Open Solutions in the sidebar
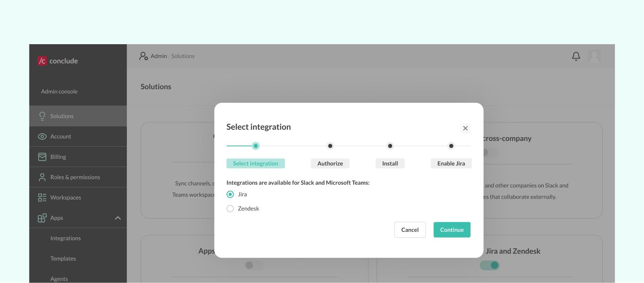Screen dimensions: 644x283 point(78,116)
